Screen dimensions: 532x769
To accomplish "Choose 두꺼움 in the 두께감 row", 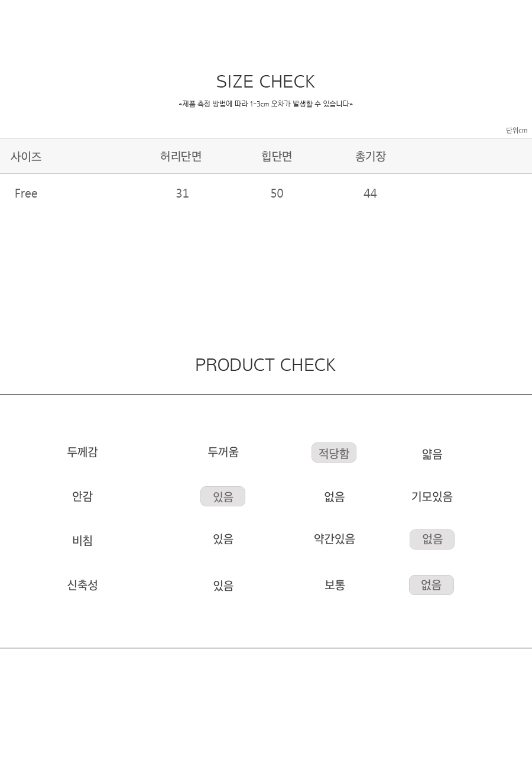I will (x=223, y=452).
